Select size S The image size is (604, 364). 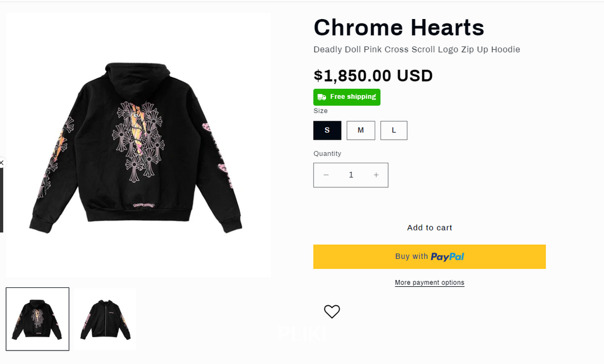pos(327,130)
